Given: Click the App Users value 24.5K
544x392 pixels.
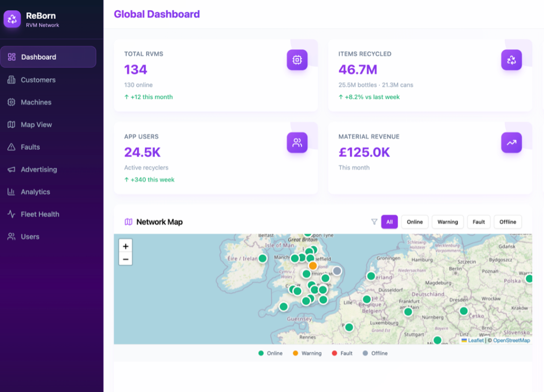Looking at the screenshot, I should (142, 152).
